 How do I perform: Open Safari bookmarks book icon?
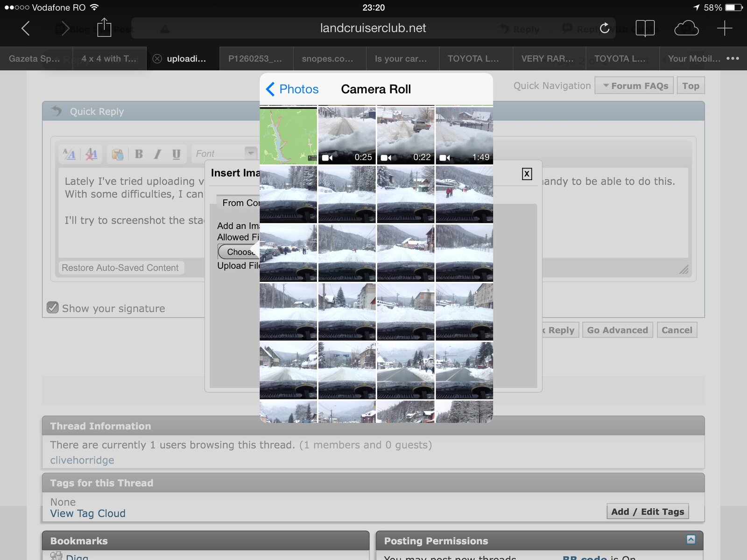pyautogui.click(x=645, y=28)
